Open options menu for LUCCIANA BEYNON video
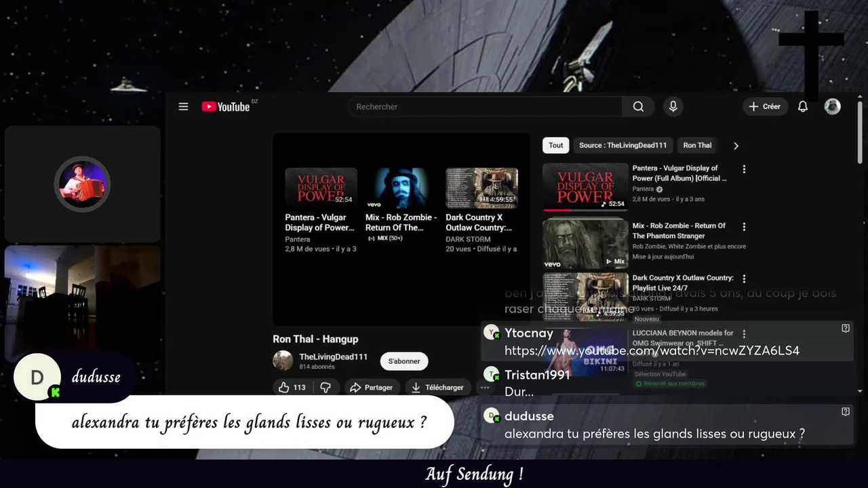Image resolution: width=868 pixels, height=488 pixels. [744, 333]
